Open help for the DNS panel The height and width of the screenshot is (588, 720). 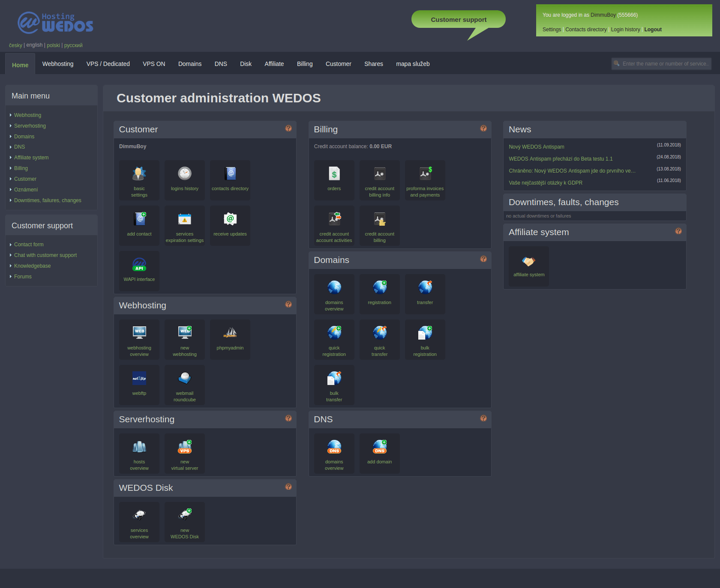[483, 418]
